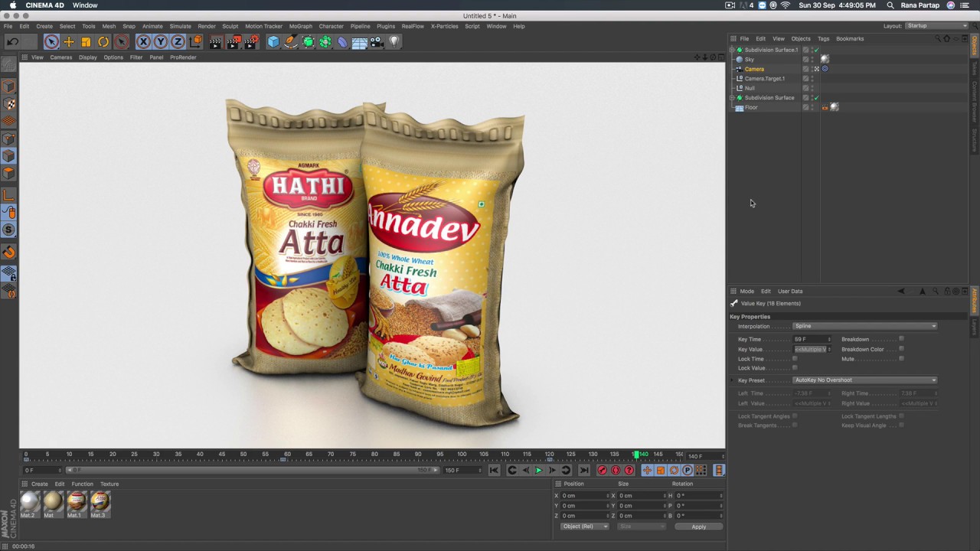Image resolution: width=980 pixels, height=551 pixels.
Task: Click the red keyframe selection icon
Action: pyautogui.click(x=629, y=470)
